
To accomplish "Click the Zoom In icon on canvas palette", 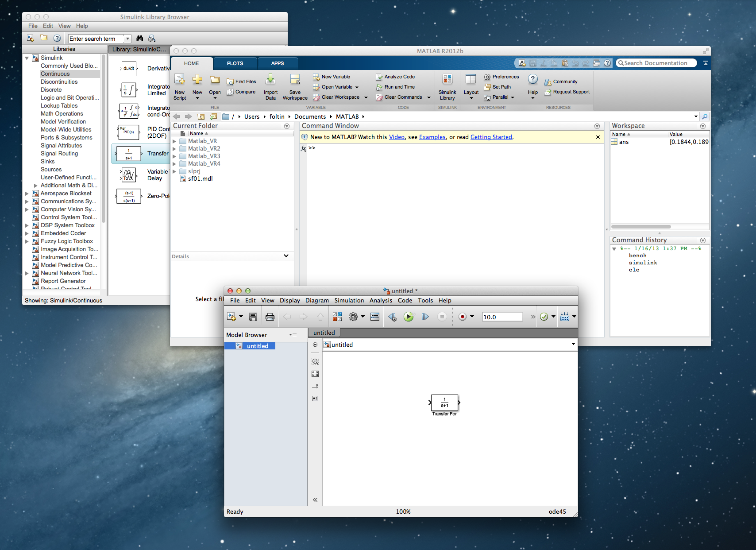I will click(x=315, y=361).
